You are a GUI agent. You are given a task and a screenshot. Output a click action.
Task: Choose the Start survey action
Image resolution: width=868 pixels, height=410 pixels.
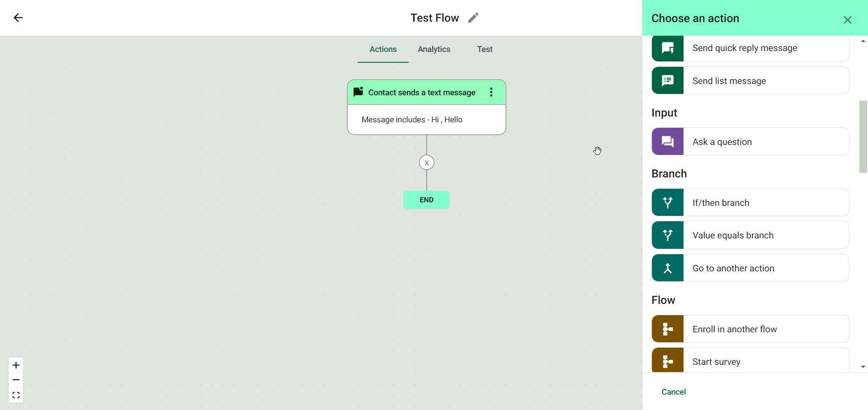pyautogui.click(x=750, y=361)
